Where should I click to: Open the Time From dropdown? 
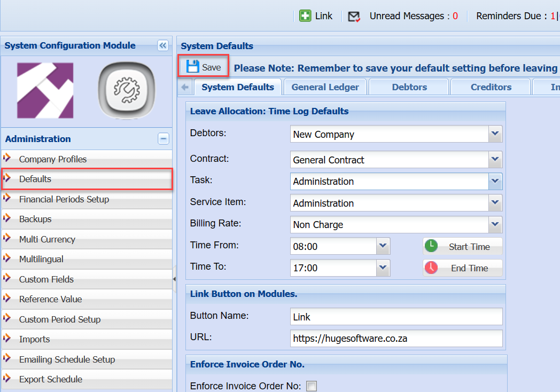[x=383, y=246]
